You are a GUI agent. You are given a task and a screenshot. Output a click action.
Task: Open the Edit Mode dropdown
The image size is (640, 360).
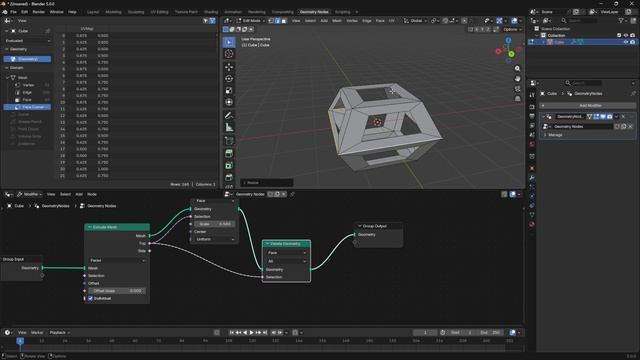click(251, 20)
